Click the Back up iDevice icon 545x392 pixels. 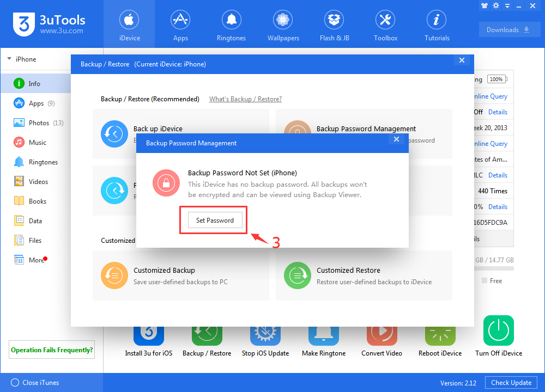pyautogui.click(x=114, y=134)
